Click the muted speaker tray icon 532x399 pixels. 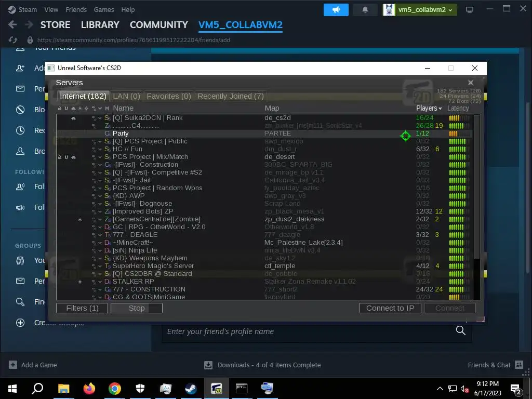(x=464, y=389)
